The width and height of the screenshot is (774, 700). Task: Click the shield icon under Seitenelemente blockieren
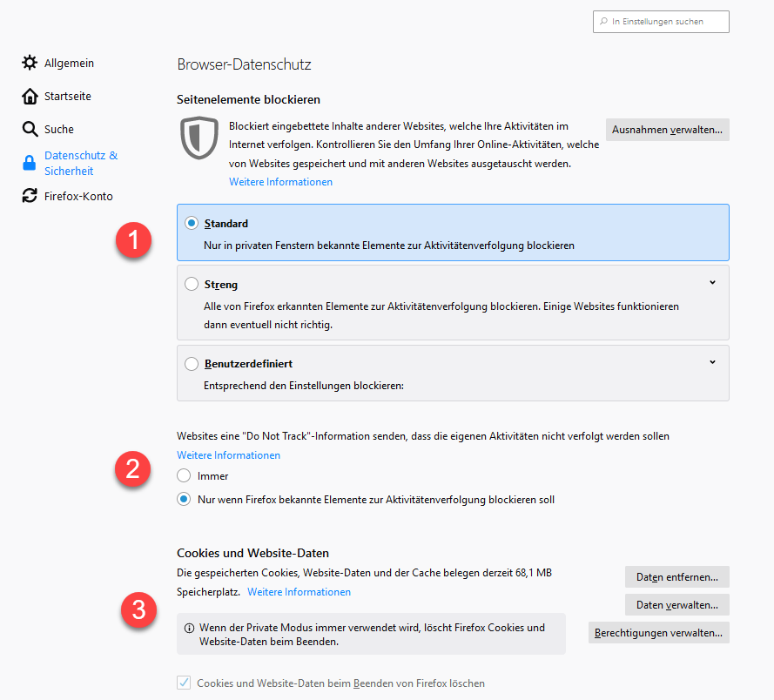click(199, 138)
